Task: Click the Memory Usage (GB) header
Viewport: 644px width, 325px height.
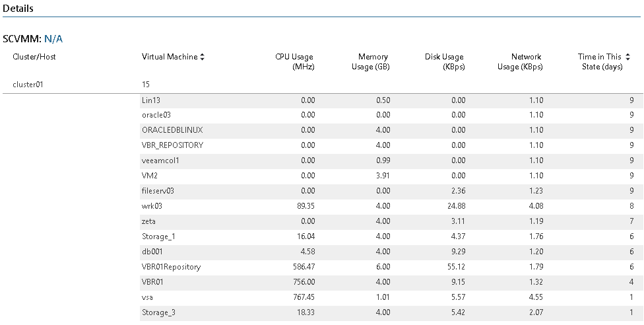Action: click(x=370, y=61)
